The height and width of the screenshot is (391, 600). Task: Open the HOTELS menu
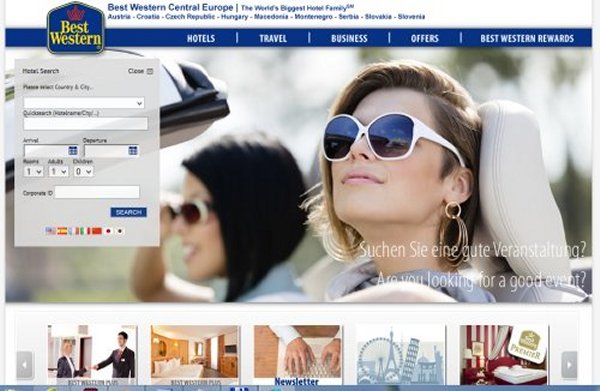pyautogui.click(x=201, y=38)
